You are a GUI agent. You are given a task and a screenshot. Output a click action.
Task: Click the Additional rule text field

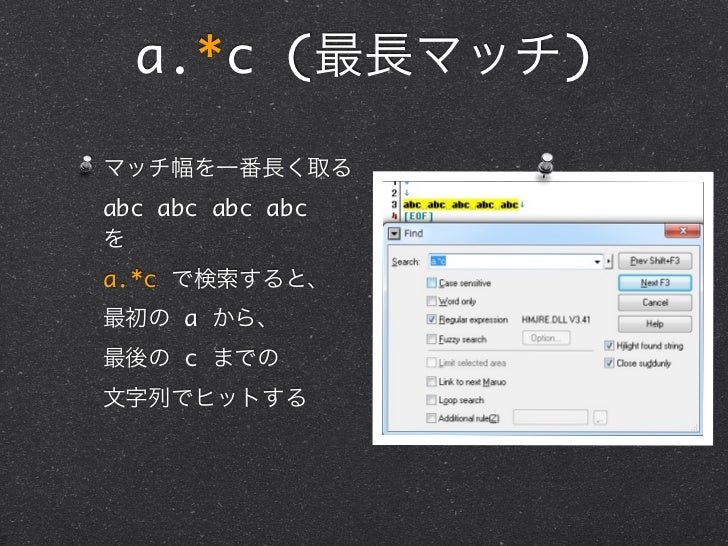coord(551,417)
